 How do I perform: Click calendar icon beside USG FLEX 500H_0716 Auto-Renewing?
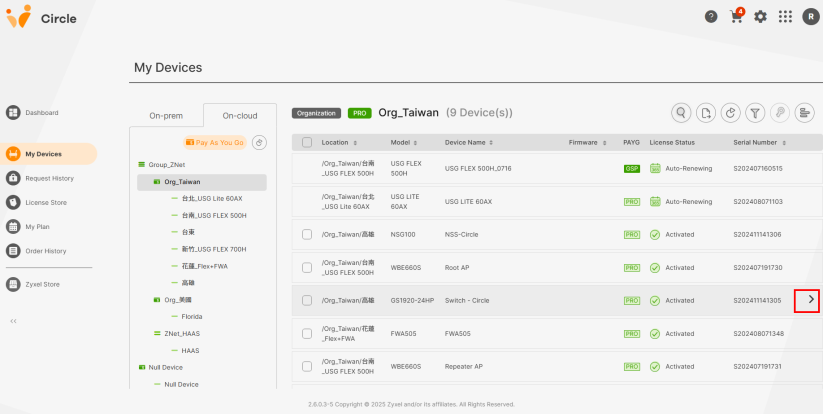point(655,168)
